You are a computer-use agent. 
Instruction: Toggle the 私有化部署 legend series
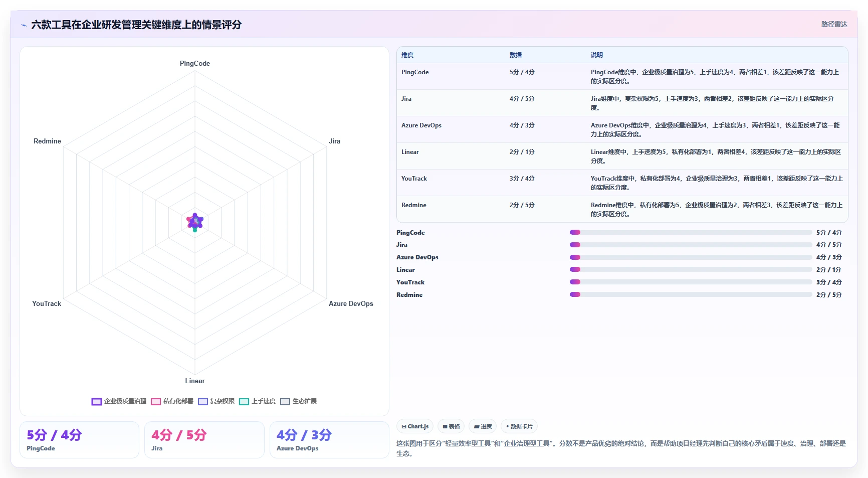172,401
